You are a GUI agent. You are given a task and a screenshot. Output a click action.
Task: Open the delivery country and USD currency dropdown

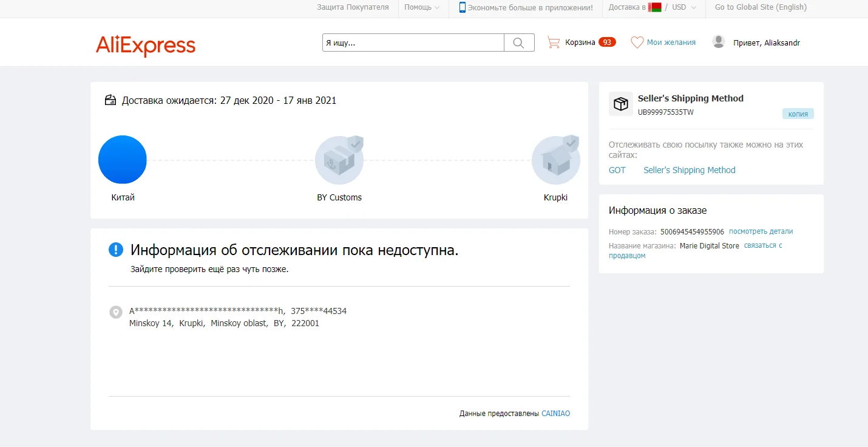click(x=653, y=7)
